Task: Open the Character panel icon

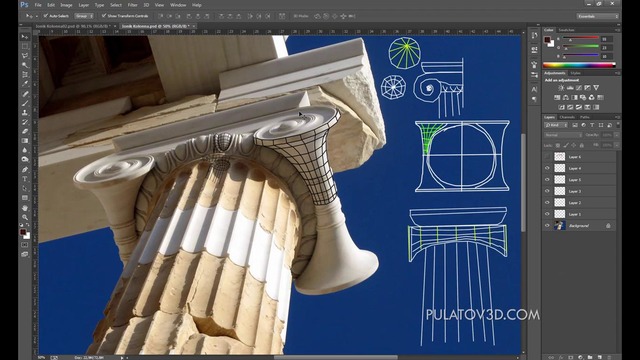Action: point(534,89)
